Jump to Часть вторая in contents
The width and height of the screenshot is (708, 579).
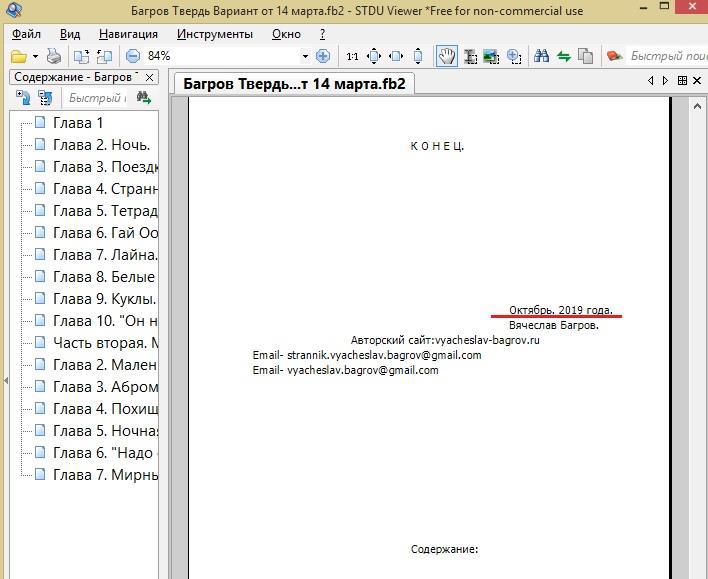point(104,343)
